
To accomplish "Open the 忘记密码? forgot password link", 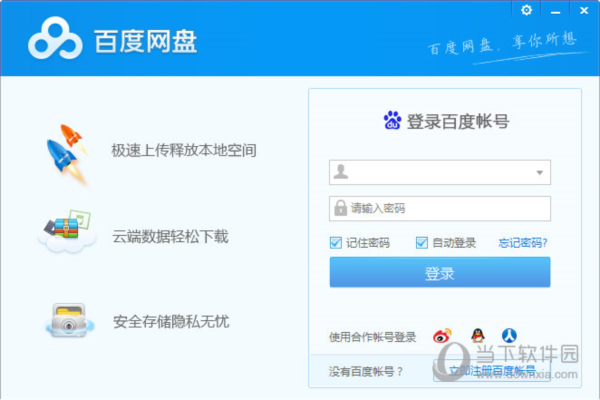I will click(x=523, y=243).
